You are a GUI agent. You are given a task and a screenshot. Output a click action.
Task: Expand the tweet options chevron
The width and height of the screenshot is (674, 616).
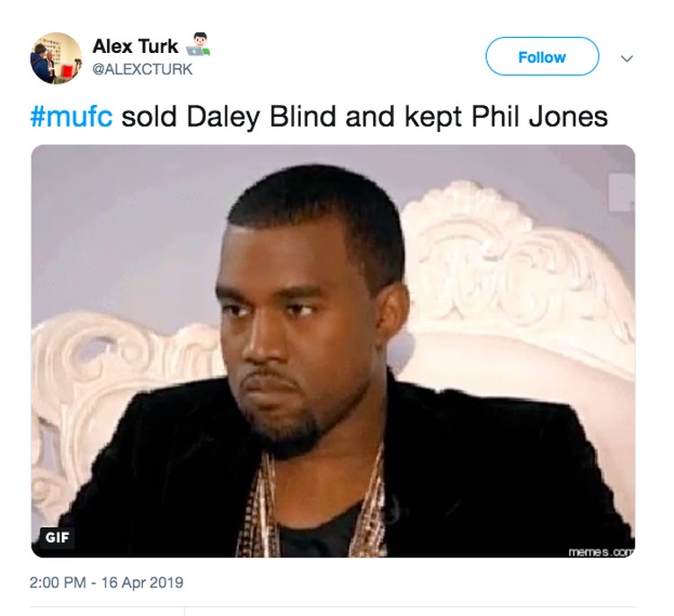click(x=626, y=58)
